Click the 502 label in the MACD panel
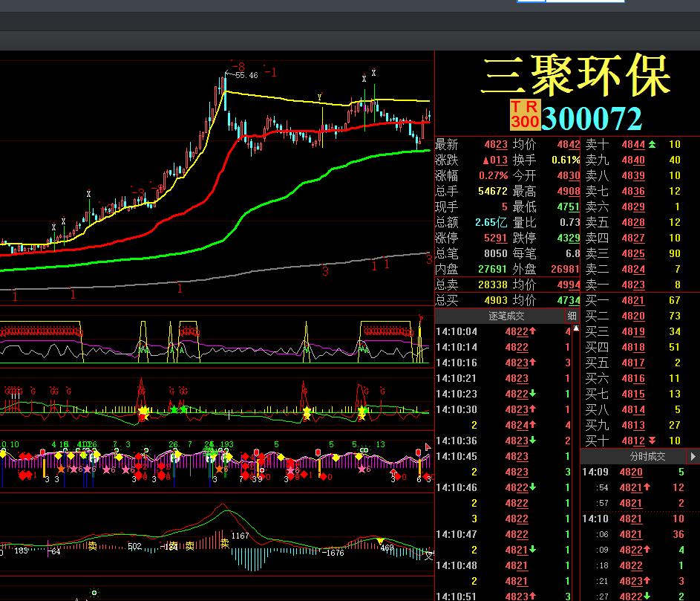 tap(134, 546)
